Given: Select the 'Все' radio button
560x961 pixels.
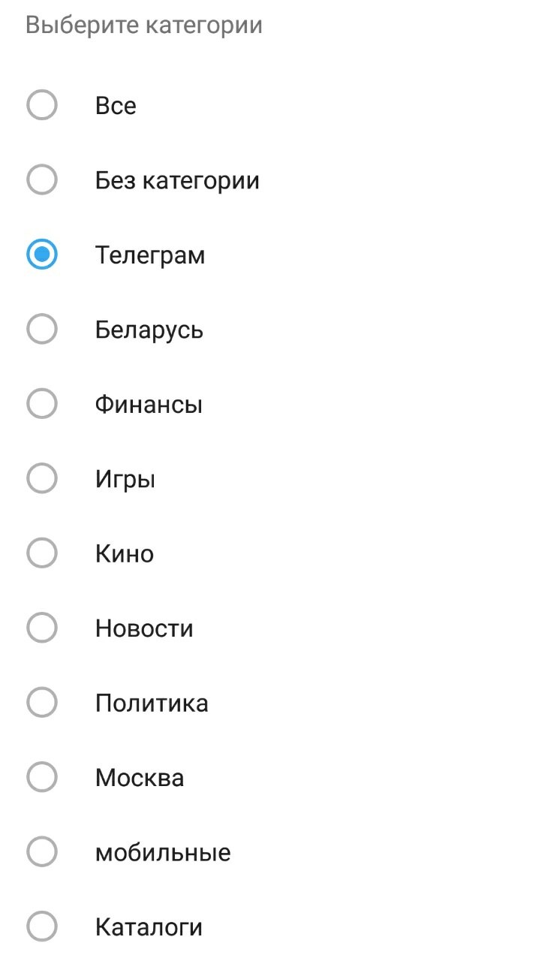Looking at the screenshot, I should 42,105.
